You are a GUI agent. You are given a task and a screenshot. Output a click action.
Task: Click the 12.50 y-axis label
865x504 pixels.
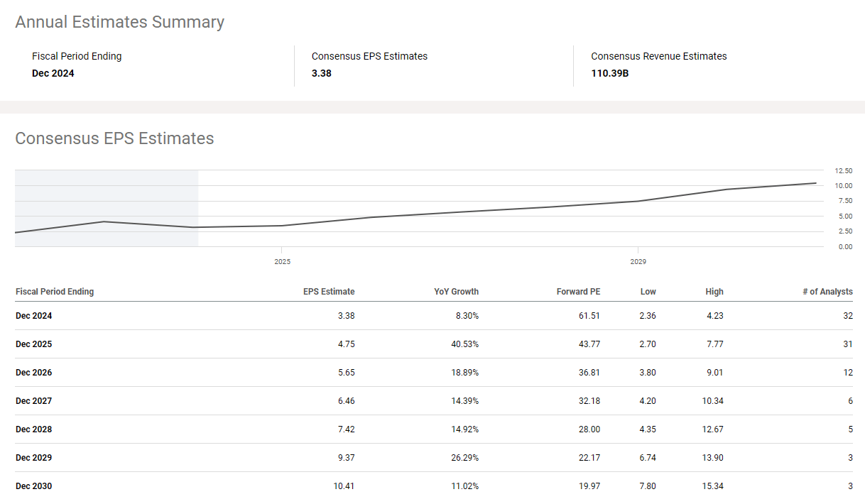click(844, 171)
